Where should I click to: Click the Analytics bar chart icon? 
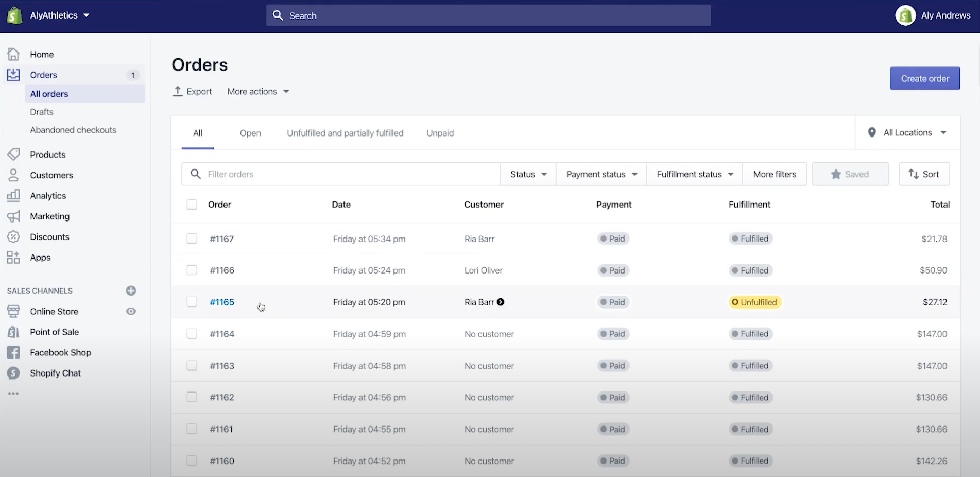click(13, 195)
